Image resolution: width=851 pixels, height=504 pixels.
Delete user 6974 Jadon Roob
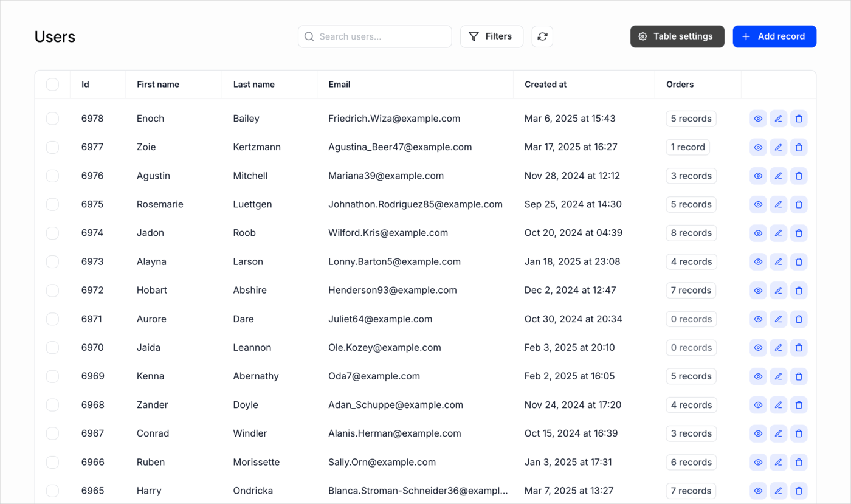click(x=799, y=233)
